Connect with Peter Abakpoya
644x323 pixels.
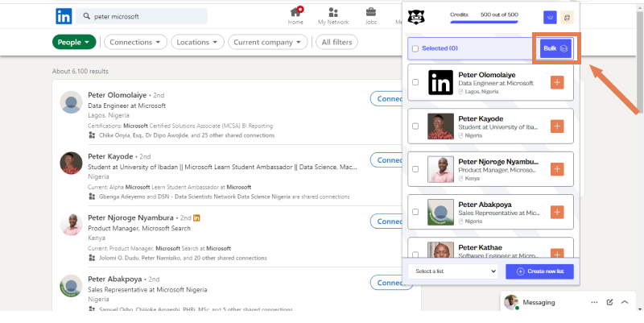(x=387, y=283)
